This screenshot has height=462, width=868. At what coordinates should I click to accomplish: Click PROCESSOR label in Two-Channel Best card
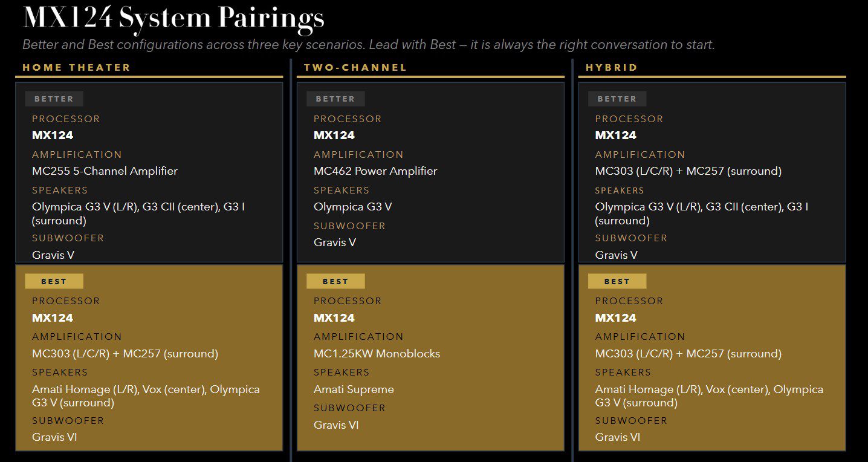click(x=348, y=301)
